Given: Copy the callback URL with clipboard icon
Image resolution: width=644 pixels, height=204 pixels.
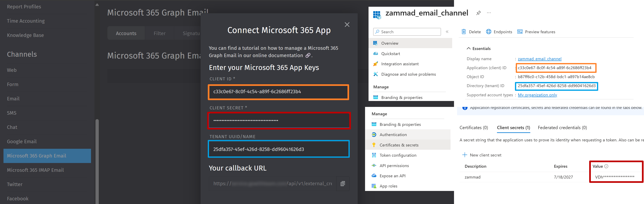Looking at the screenshot, I should (343, 184).
